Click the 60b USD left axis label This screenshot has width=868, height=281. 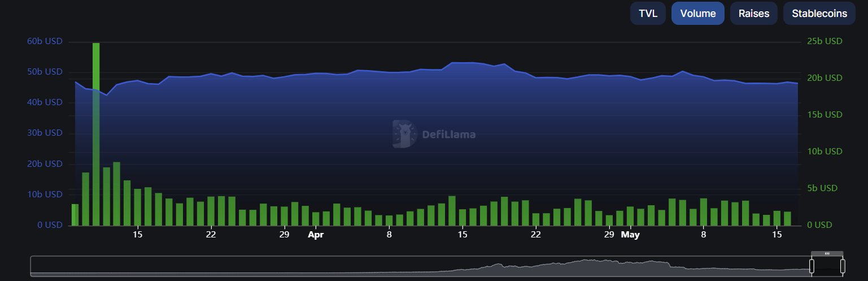(45, 41)
